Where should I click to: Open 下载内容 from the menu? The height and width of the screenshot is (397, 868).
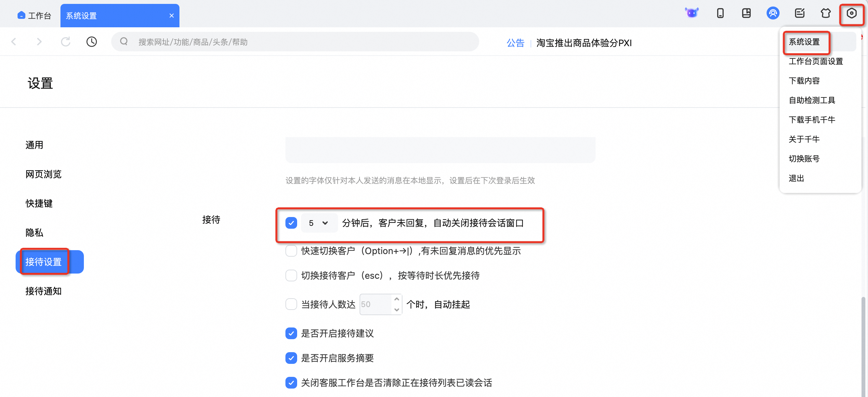point(804,81)
